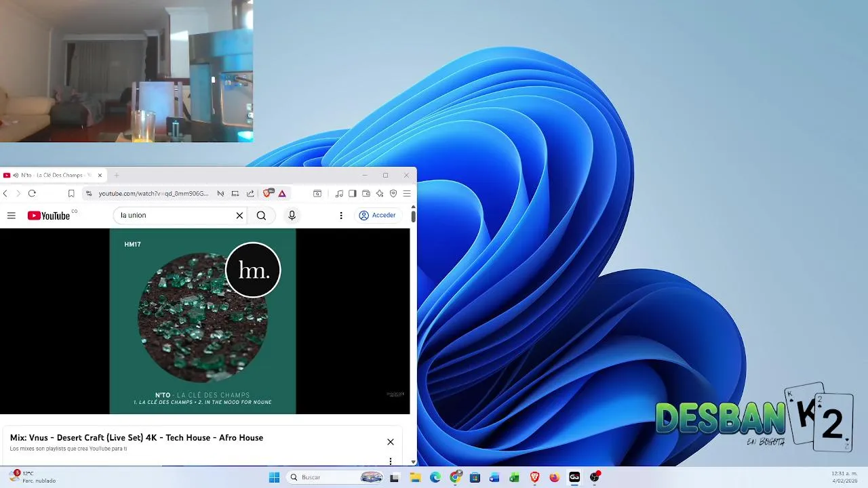Open the Mix panel three-dot options

tap(391, 462)
